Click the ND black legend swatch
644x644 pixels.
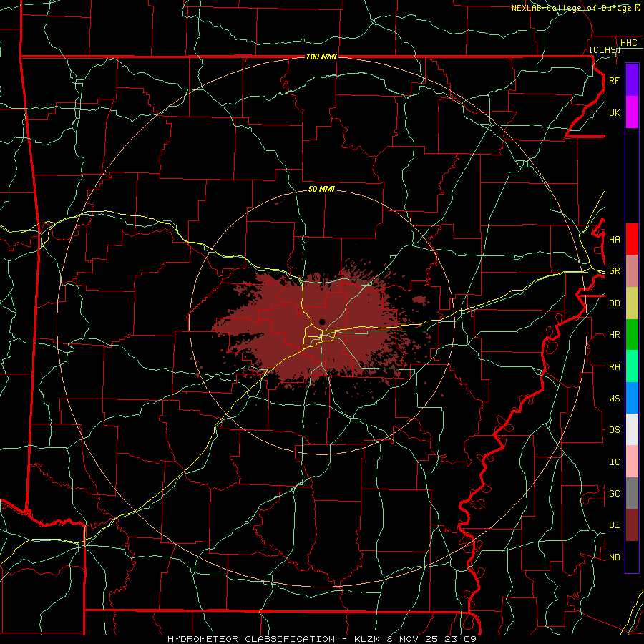tap(632, 557)
